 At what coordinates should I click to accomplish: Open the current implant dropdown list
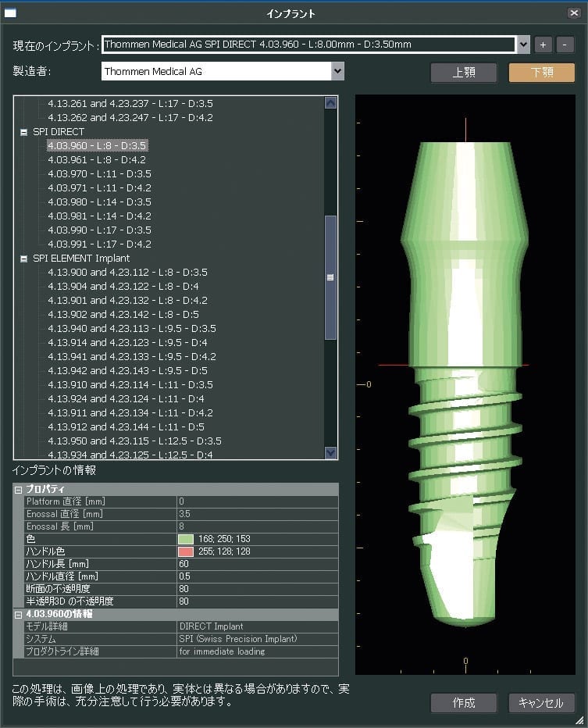pos(523,45)
